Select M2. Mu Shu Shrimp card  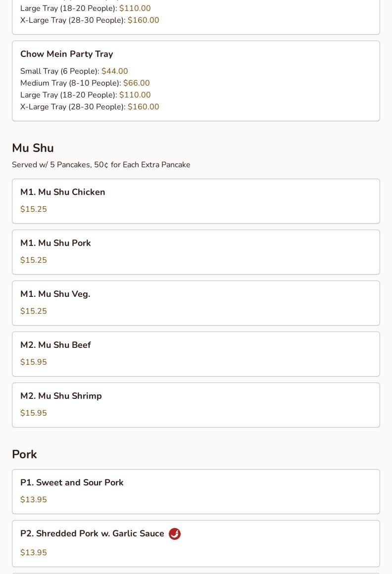(196, 405)
